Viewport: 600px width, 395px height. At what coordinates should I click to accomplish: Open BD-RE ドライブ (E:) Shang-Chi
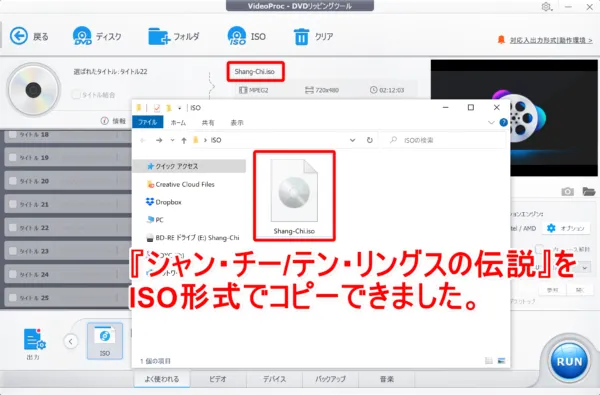193,238
